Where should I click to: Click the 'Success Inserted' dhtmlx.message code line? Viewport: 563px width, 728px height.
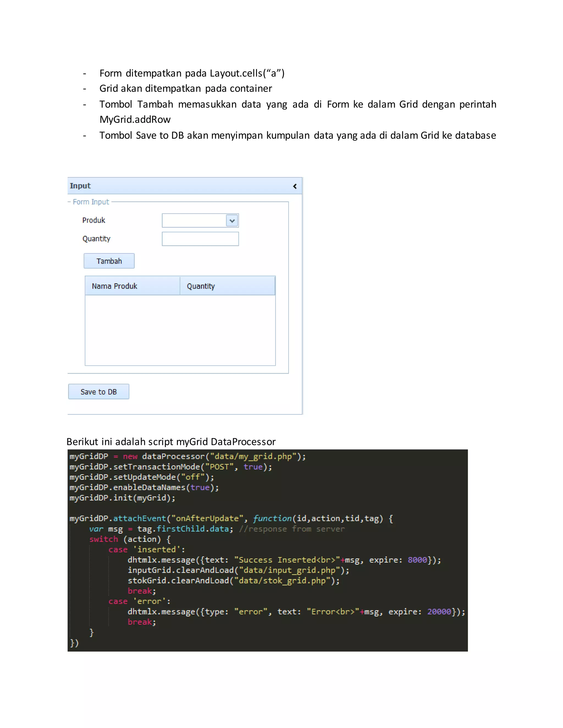tap(285, 560)
